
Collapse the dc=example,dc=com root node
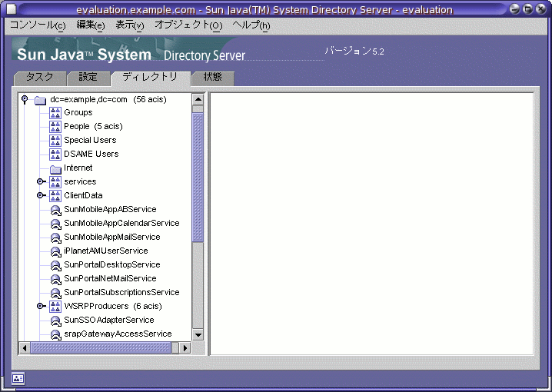(x=25, y=100)
